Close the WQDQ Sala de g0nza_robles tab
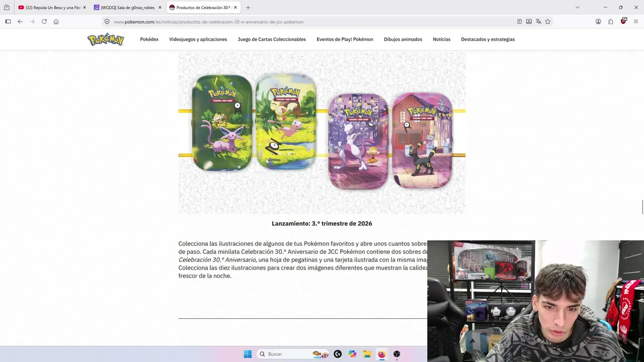 click(x=160, y=8)
